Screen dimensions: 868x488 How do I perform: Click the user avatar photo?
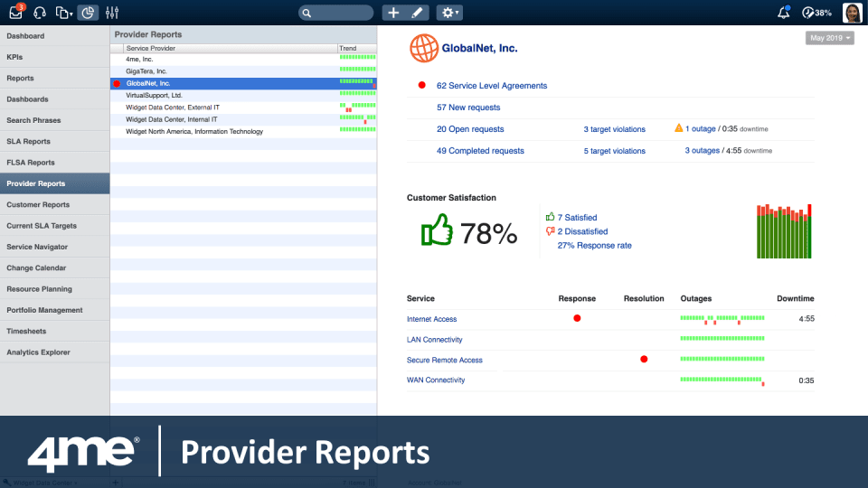851,13
